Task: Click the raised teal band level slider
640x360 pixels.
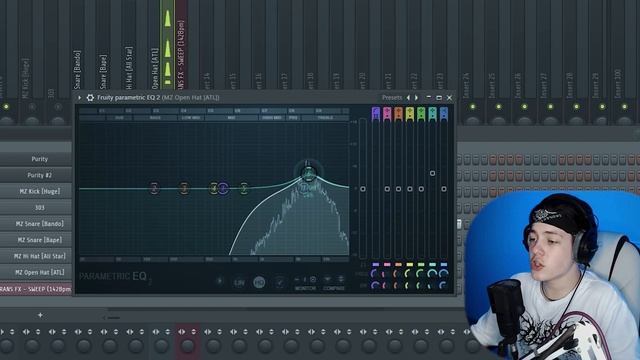Action: (432, 173)
